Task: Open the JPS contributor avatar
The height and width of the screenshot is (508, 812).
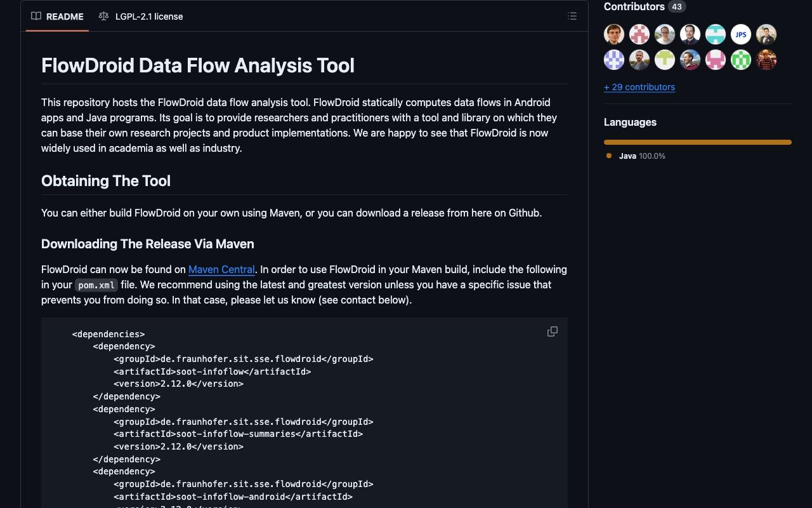Action: [x=741, y=34]
